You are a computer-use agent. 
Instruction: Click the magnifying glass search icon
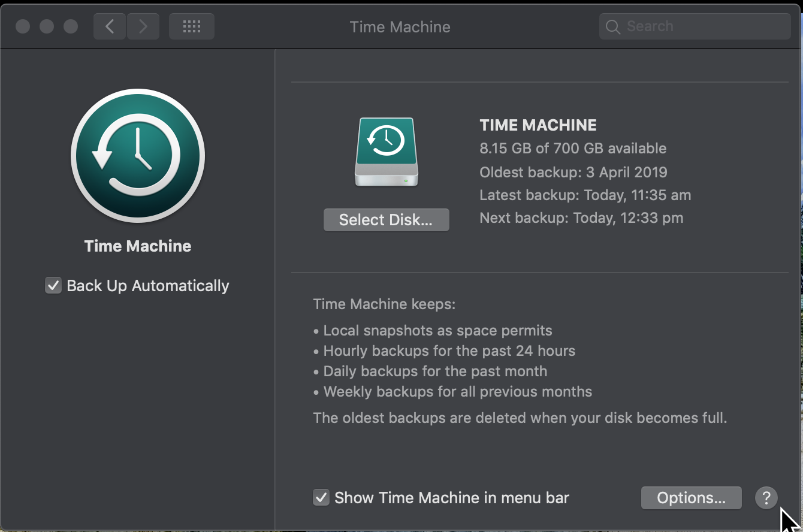[612, 26]
